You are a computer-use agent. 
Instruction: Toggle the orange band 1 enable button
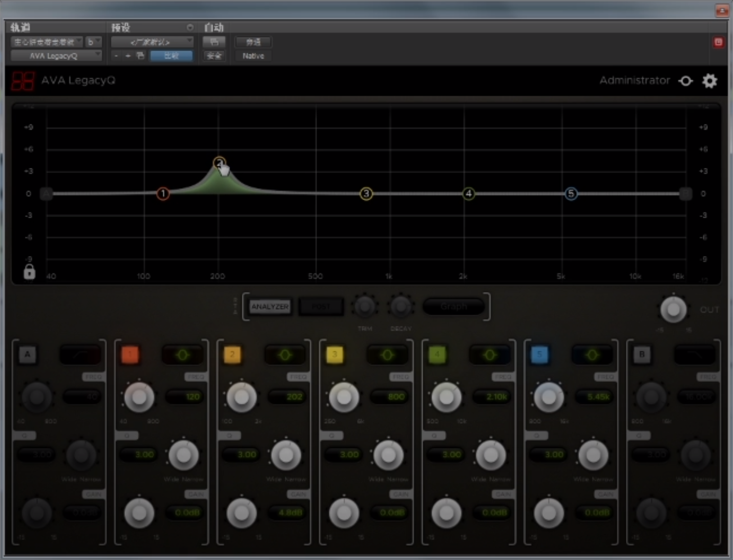point(130,354)
